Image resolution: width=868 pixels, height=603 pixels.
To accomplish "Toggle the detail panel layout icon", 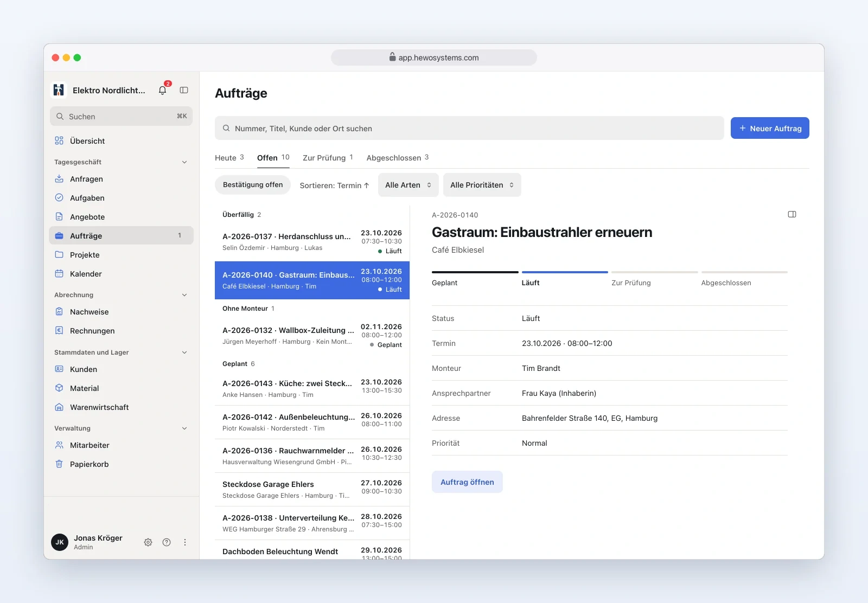I will coord(792,214).
